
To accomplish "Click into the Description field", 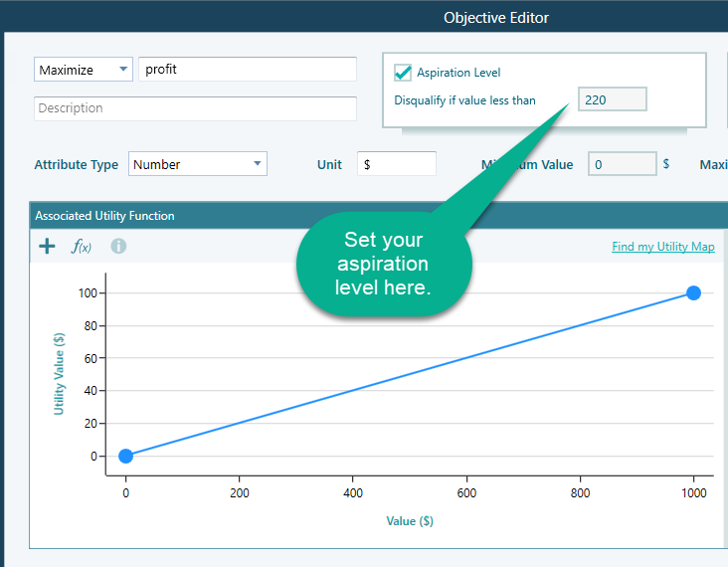I will coord(195,108).
